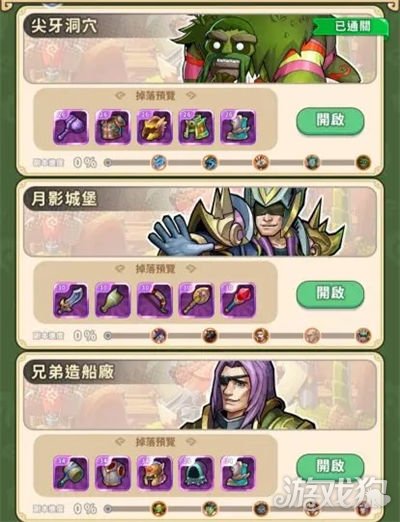Image resolution: width=400 pixels, height=522 pixels.
Task: Open the 月影城堡 dungeon with 開啟
Action: click(330, 294)
